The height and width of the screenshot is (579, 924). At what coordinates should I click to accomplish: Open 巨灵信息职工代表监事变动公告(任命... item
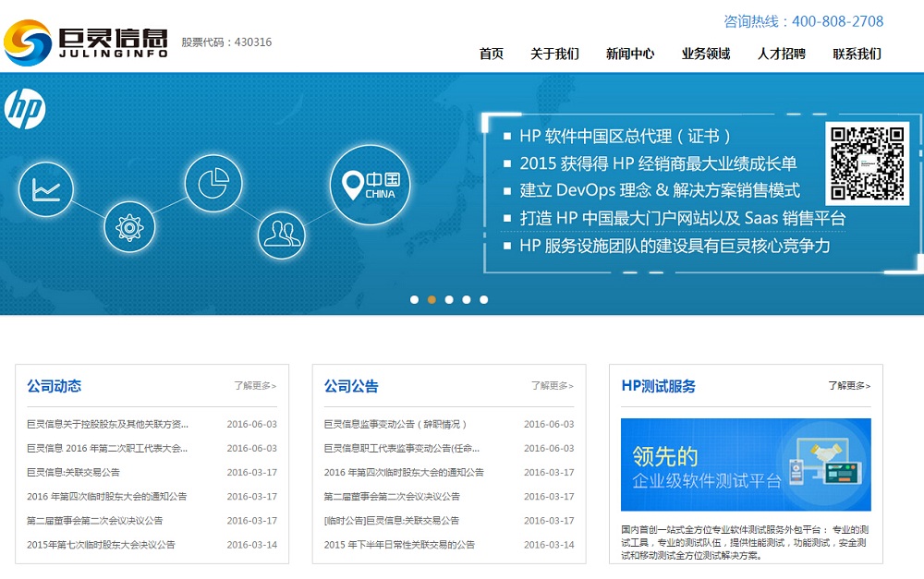[x=401, y=448]
